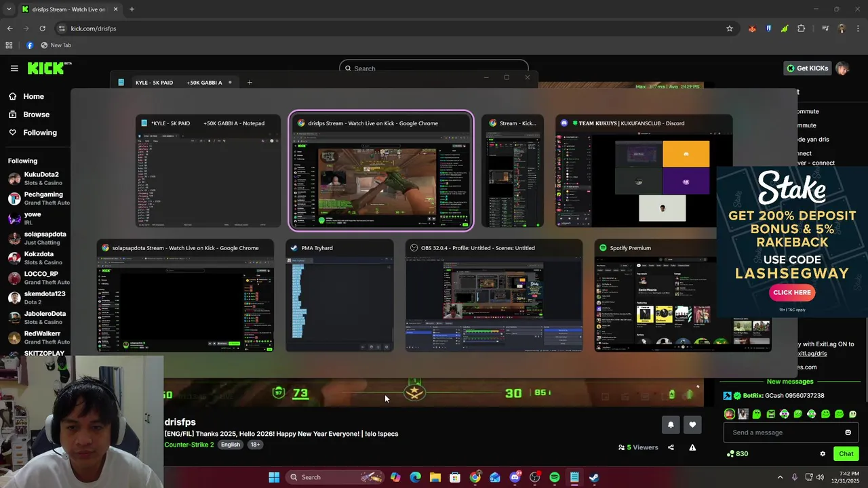Show hidden tray icons chevron
Screen dimensions: 868x488
[780, 477]
